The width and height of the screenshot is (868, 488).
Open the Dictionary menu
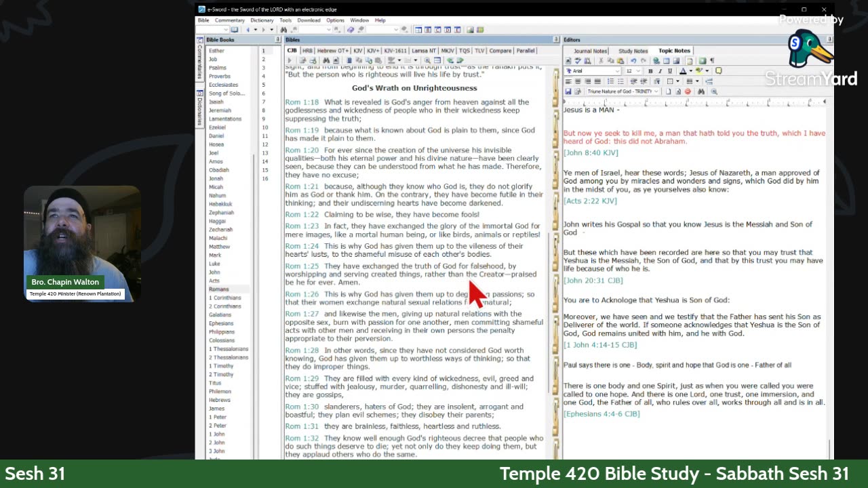(262, 20)
